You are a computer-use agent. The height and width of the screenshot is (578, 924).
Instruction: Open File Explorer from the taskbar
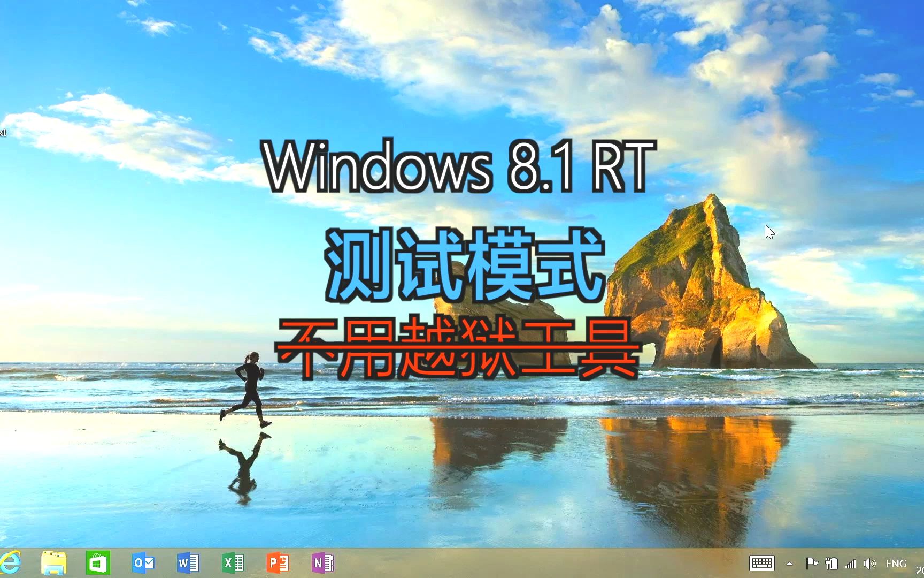click(x=52, y=564)
